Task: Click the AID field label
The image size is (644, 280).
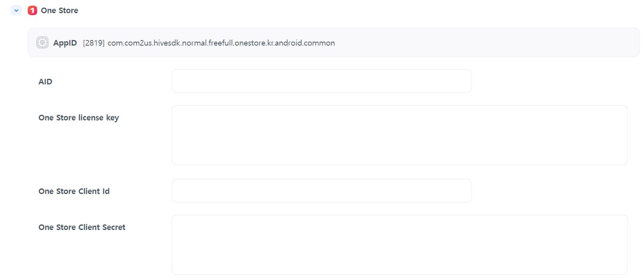Action: 45,82
